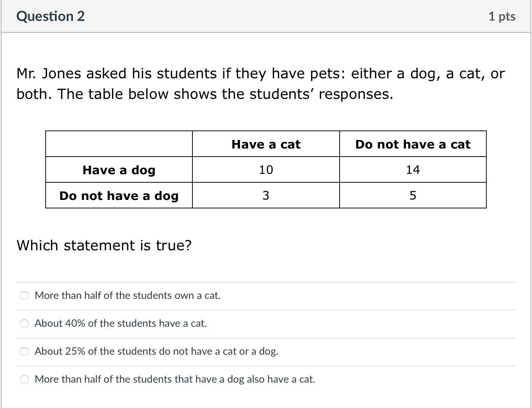Click answer text 'About 40% of the students have a cat'
This screenshot has width=532, height=408.
pyautogui.click(x=121, y=323)
